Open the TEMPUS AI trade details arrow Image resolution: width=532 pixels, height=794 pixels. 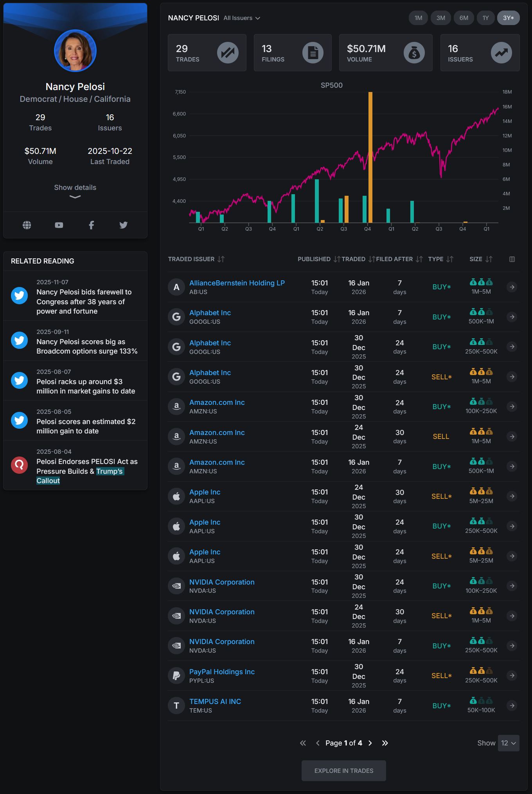point(512,706)
